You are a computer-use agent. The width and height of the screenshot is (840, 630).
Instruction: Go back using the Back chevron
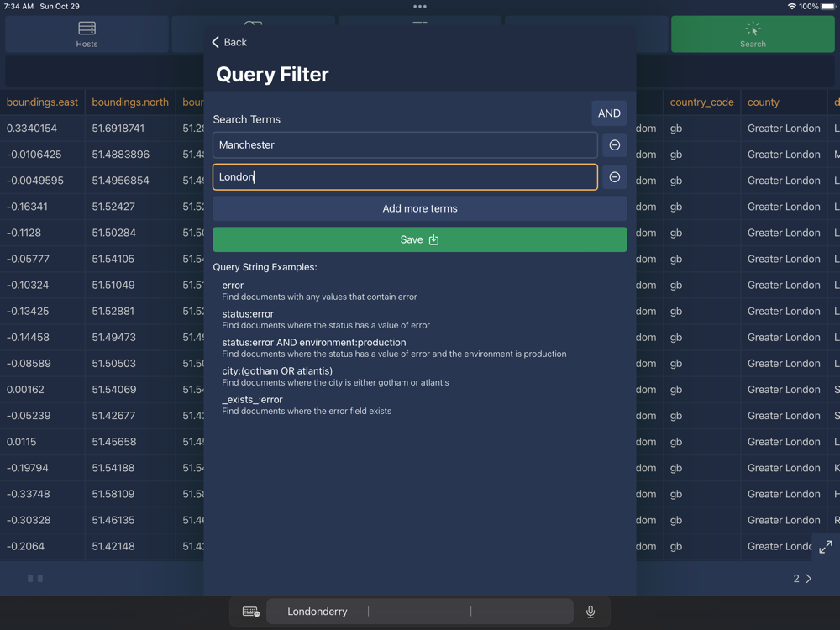(229, 42)
